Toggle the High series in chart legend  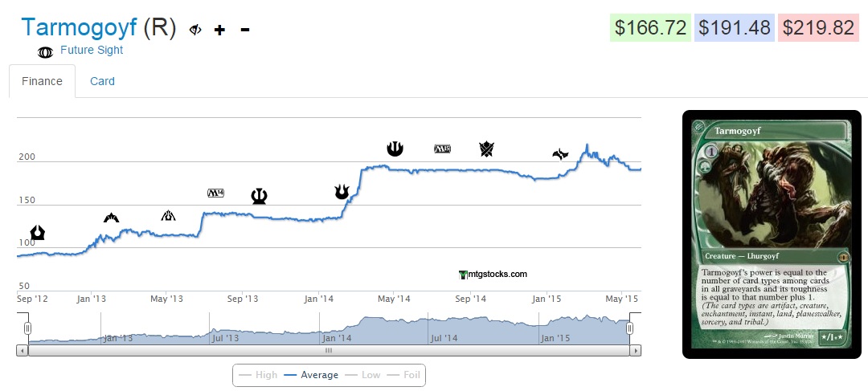tap(259, 375)
